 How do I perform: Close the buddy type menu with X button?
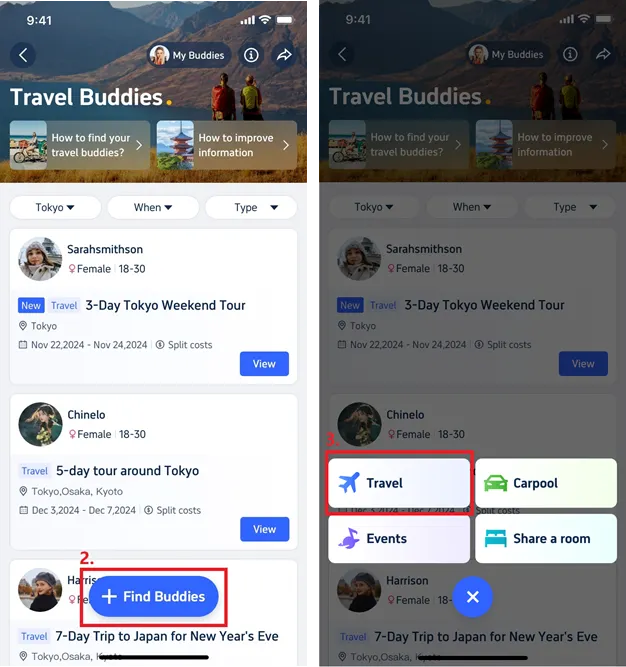coord(472,597)
